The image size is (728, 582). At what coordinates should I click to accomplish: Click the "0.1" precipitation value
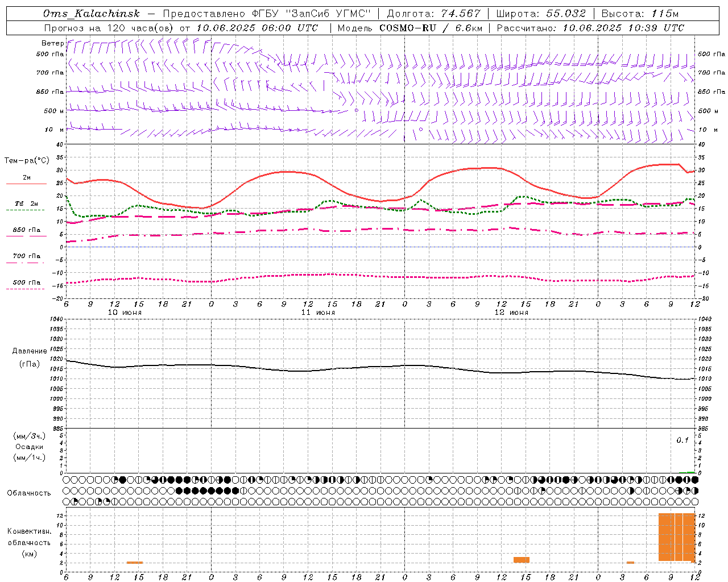[682, 440]
